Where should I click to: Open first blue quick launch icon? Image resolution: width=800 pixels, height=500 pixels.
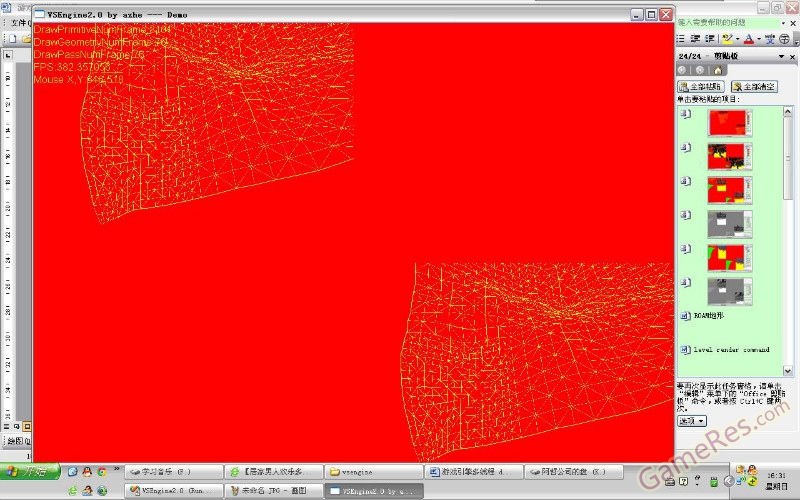72,471
